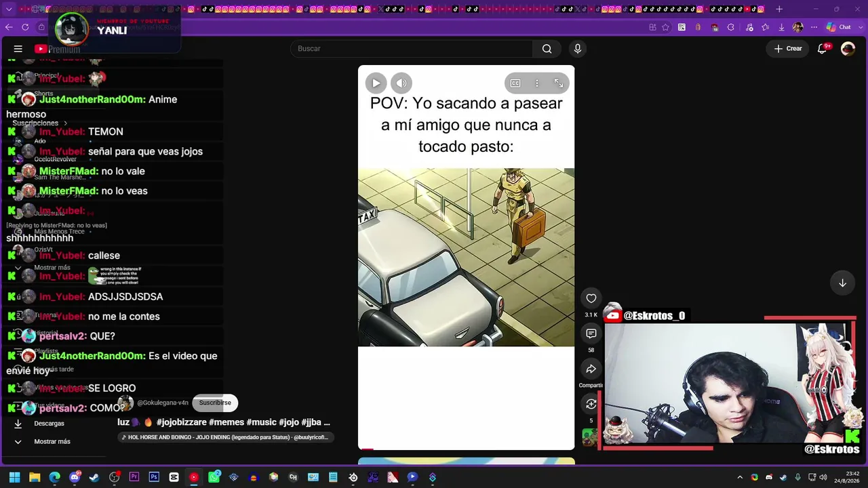Submit search with the magnifier button
Screen dimensions: 868x488
click(x=547, y=49)
